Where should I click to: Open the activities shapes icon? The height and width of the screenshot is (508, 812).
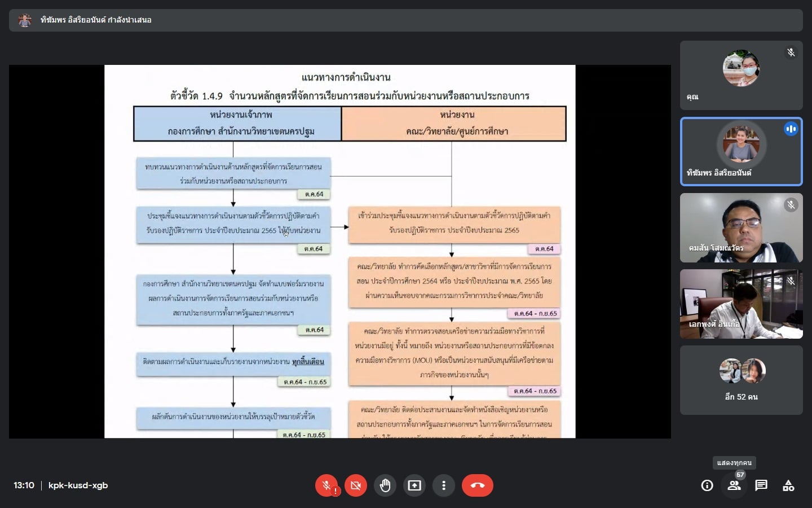pyautogui.click(x=788, y=485)
